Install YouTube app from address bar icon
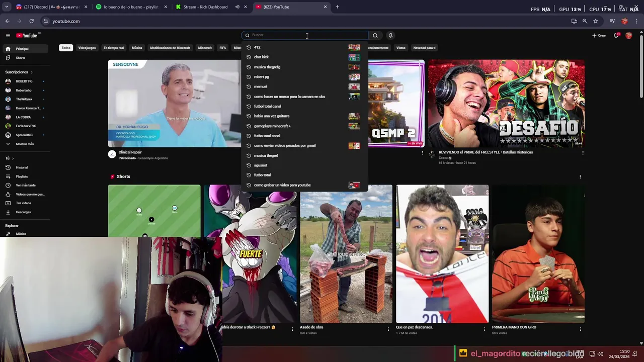Viewport: 644px width, 362px height. click(x=574, y=21)
